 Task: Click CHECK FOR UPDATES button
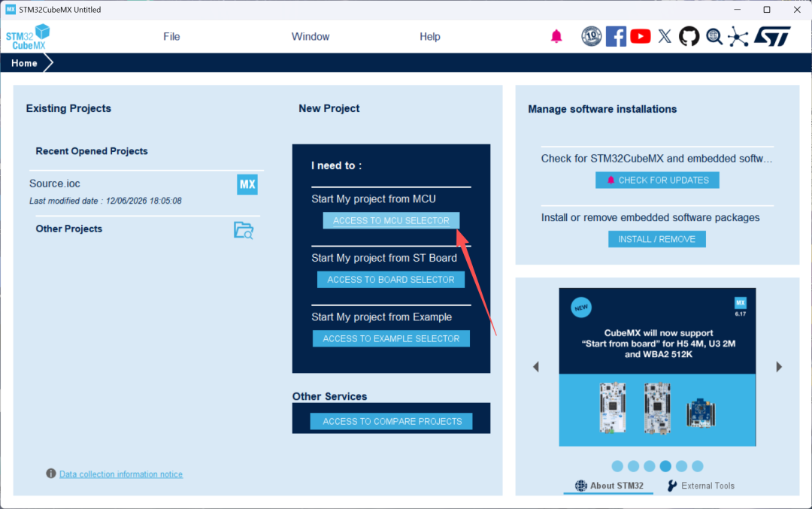coord(657,180)
